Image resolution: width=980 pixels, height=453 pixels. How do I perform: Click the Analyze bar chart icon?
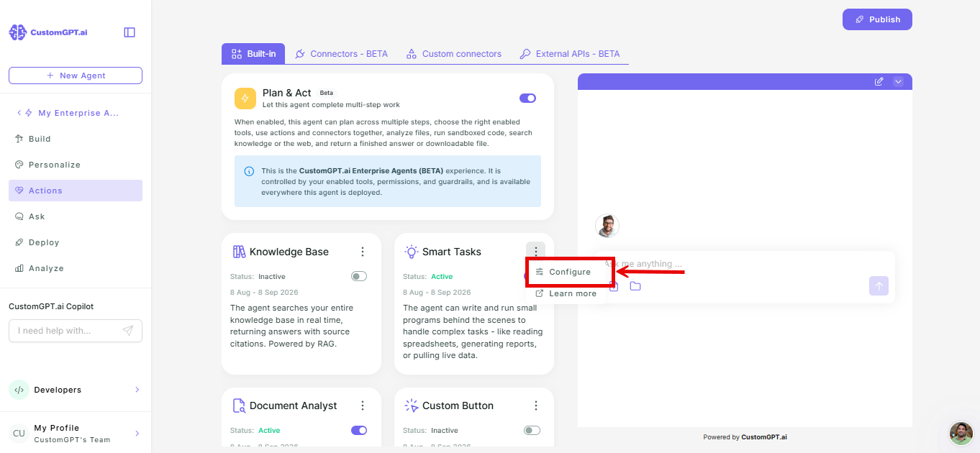19,268
